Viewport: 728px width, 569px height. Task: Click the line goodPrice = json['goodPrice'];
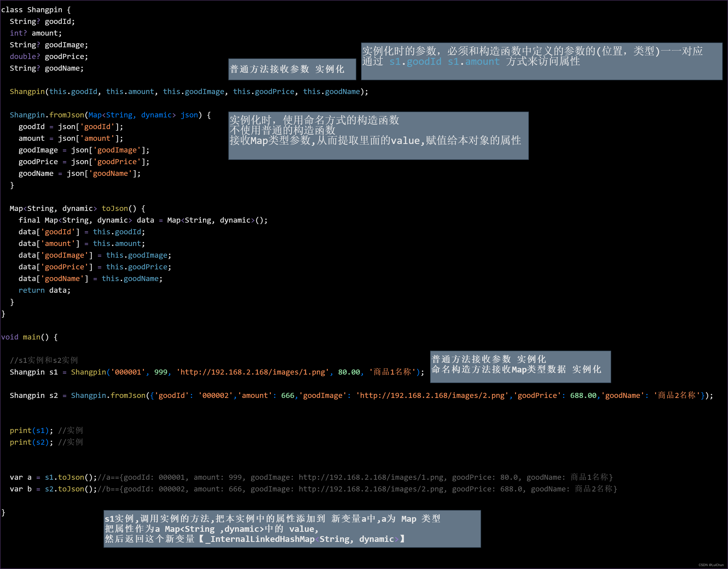[84, 162]
